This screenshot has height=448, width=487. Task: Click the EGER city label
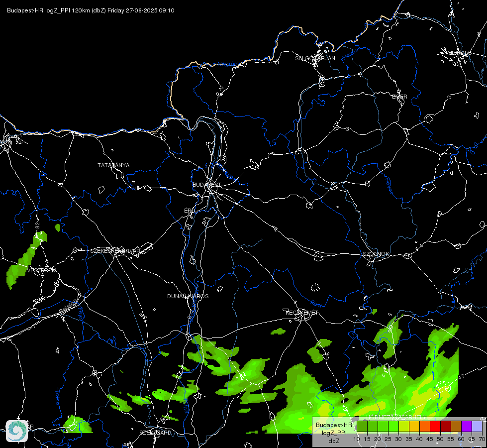click(x=399, y=97)
